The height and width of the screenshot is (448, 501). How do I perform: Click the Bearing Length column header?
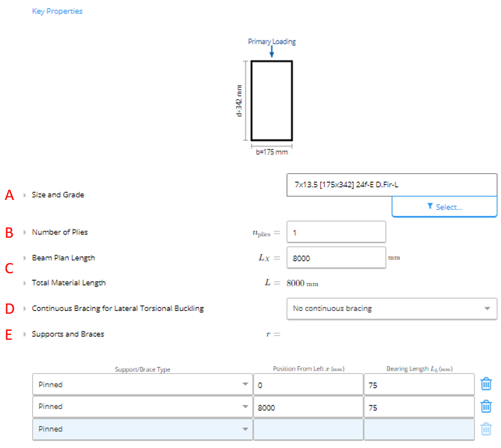pyautogui.click(x=419, y=369)
